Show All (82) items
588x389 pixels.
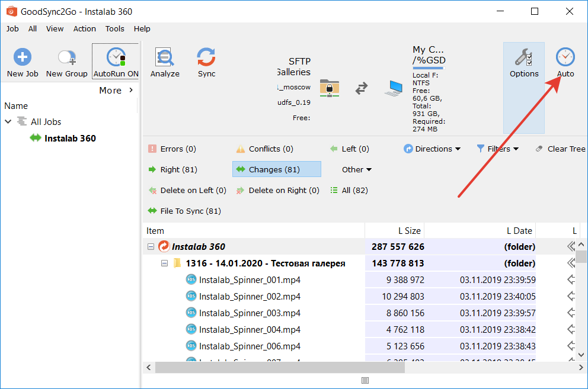coord(349,191)
